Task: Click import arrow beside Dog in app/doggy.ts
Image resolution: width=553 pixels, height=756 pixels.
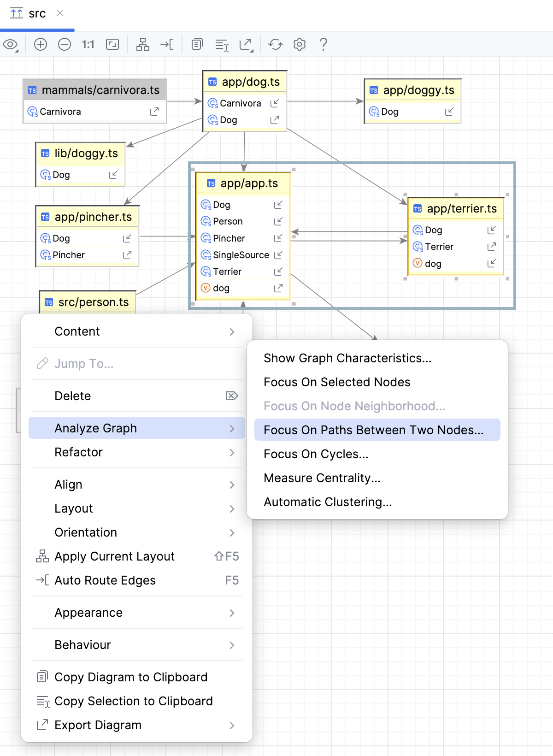Action: click(x=449, y=112)
